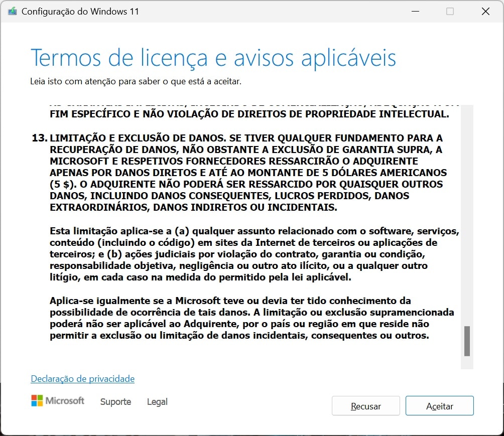Image resolution: width=504 pixels, height=436 pixels.
Task: Decline the license with Recusar
Action: 365,406
